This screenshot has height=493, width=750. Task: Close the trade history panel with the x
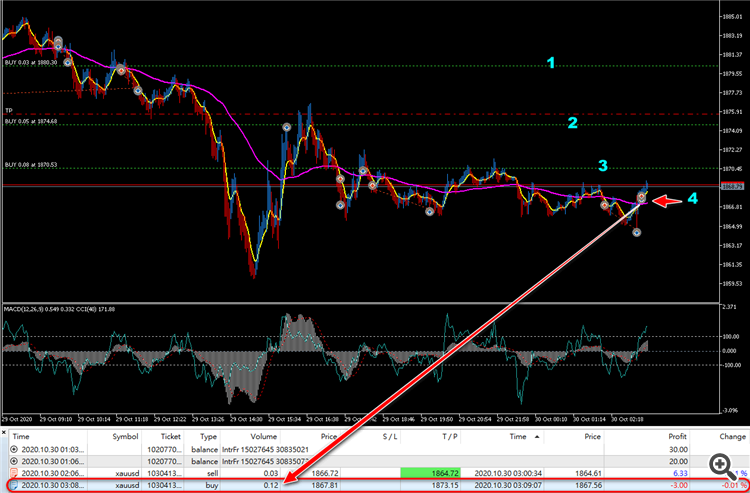click(4, 432)
